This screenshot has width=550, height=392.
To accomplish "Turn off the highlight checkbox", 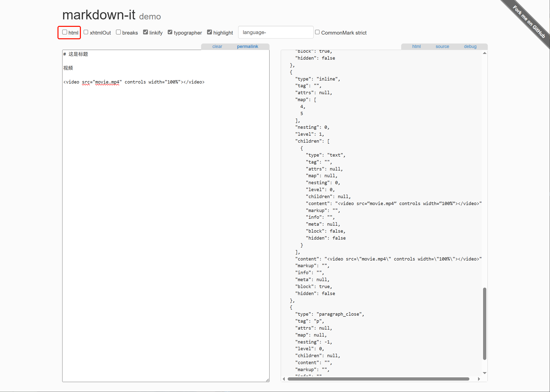I will (x=210, y=32).
